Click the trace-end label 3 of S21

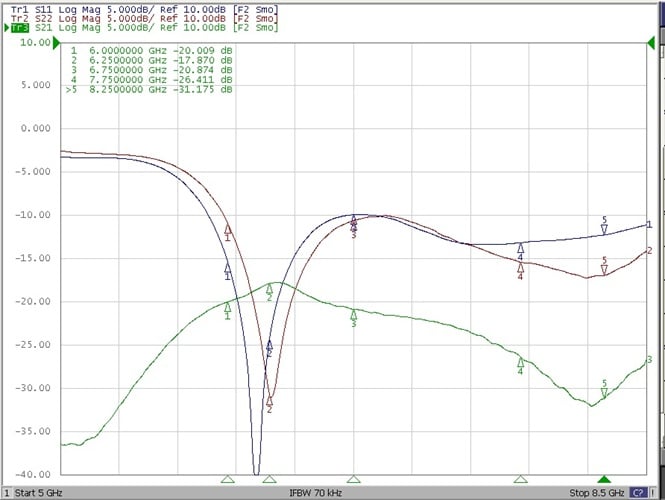649,360
